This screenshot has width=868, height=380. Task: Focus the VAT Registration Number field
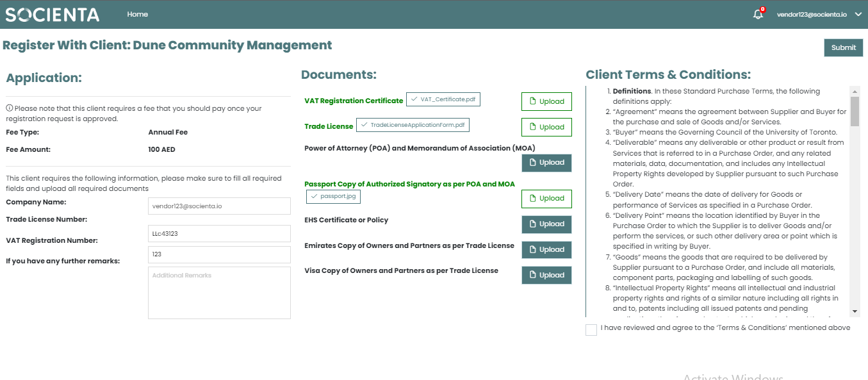(x=219, y=254)
